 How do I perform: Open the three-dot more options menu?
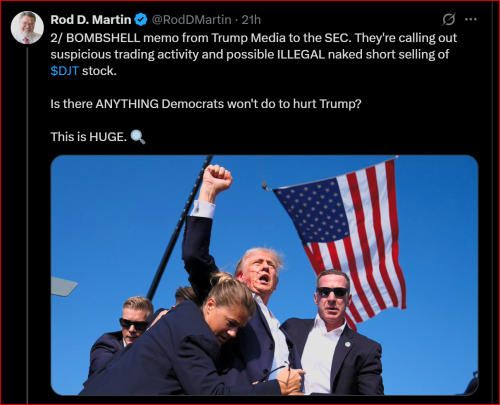(x=471, y=19)
